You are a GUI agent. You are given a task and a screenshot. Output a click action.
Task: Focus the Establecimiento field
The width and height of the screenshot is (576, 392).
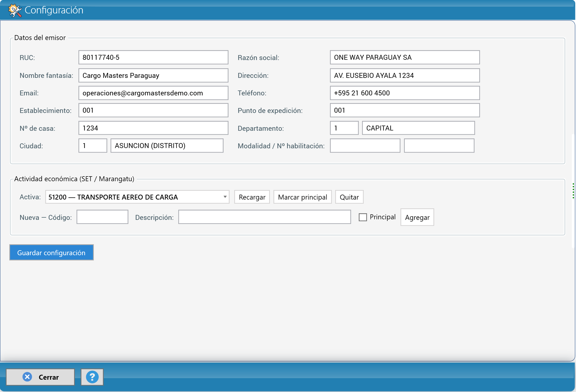[153, 110]
